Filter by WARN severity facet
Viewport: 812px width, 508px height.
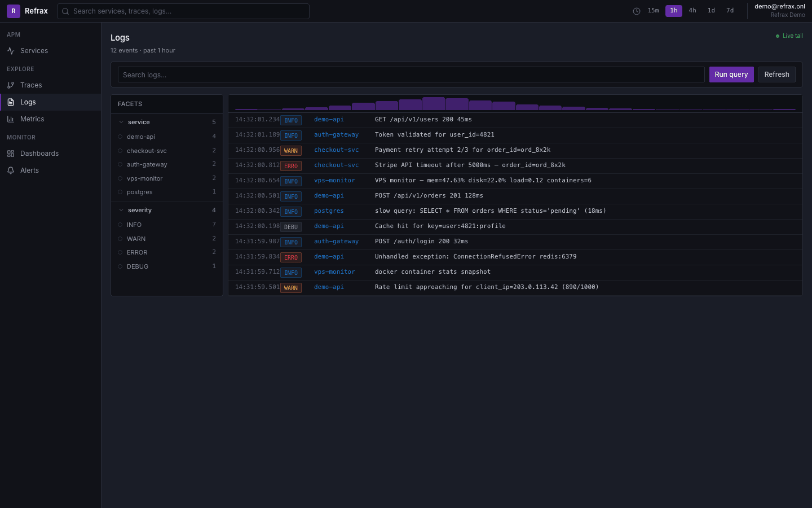(167, 239)
